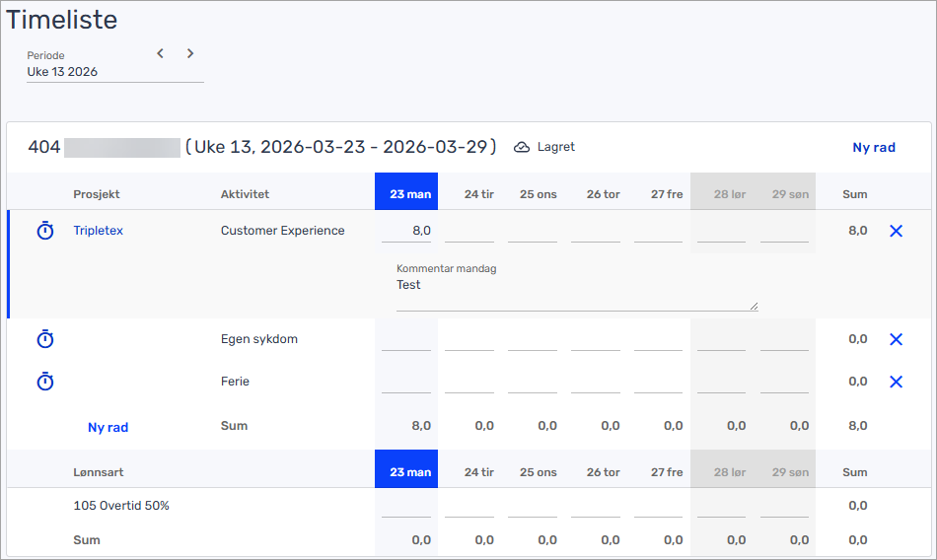Click Friday hours field for Ferie

[x=658, y=383]
